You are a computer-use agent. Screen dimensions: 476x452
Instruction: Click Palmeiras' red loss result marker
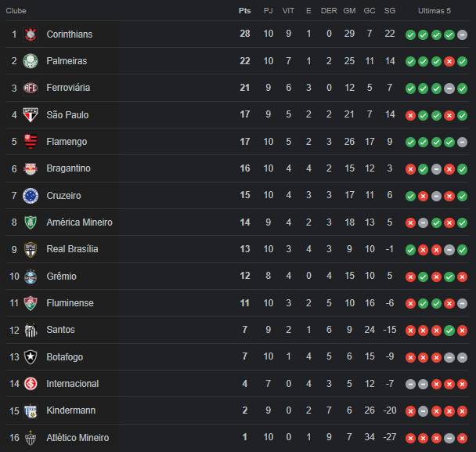coord(449,62)
